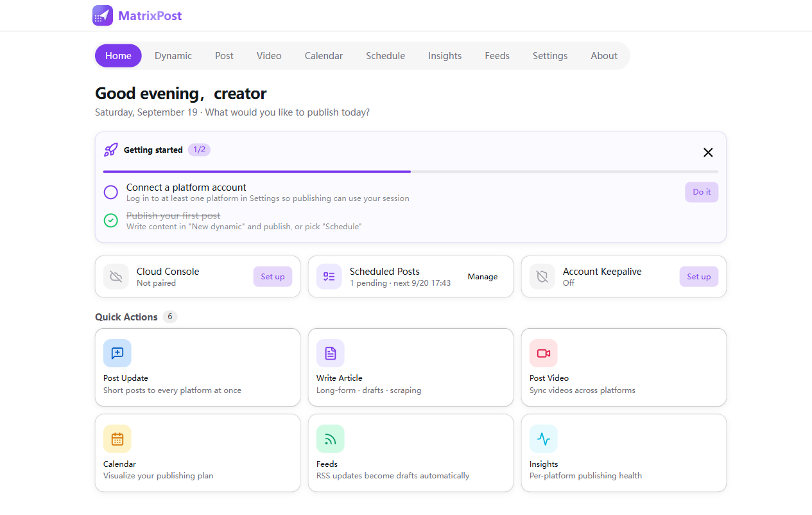
Task: Dismiss the Getting started panel
Action: pos(708,152)
